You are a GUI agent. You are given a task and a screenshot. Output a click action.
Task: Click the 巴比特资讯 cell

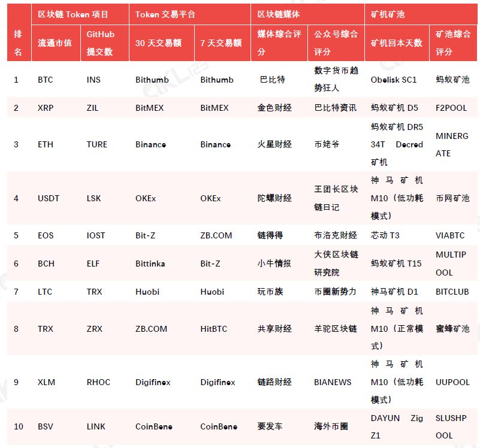(x=335, y=108)
